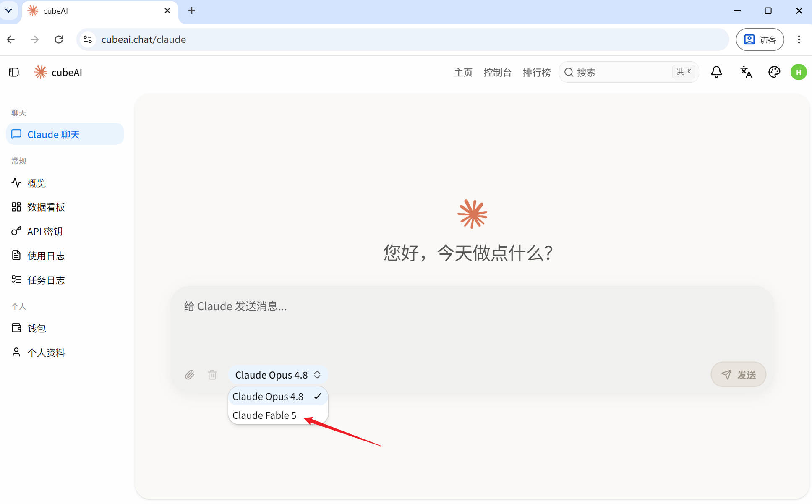Open site information icon in address bar
This screenshot has width=812, height=504.
click(x=88, y=39)
